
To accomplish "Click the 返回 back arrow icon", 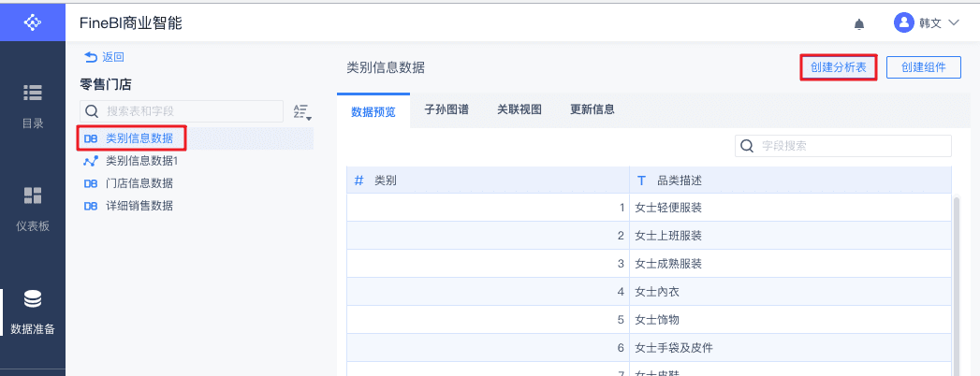I will tap(91, 57).
